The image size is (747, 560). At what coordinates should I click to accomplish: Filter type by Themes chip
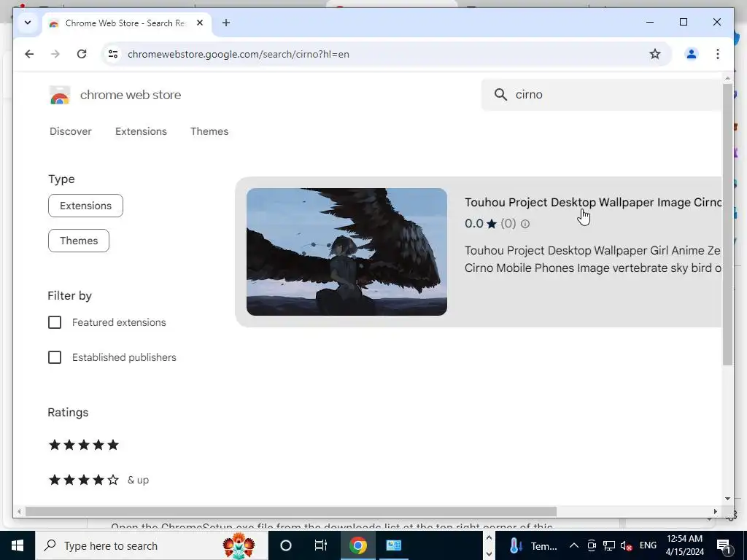click(79, 241)
